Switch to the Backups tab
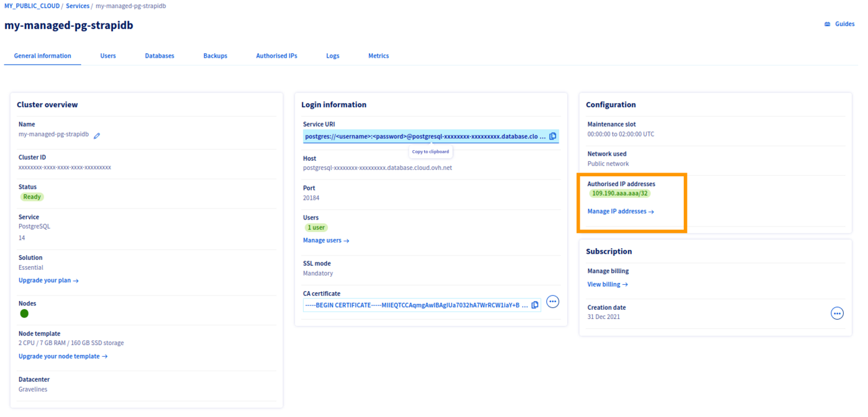Screen dimensions: 868x417 [x=215, y=55]
